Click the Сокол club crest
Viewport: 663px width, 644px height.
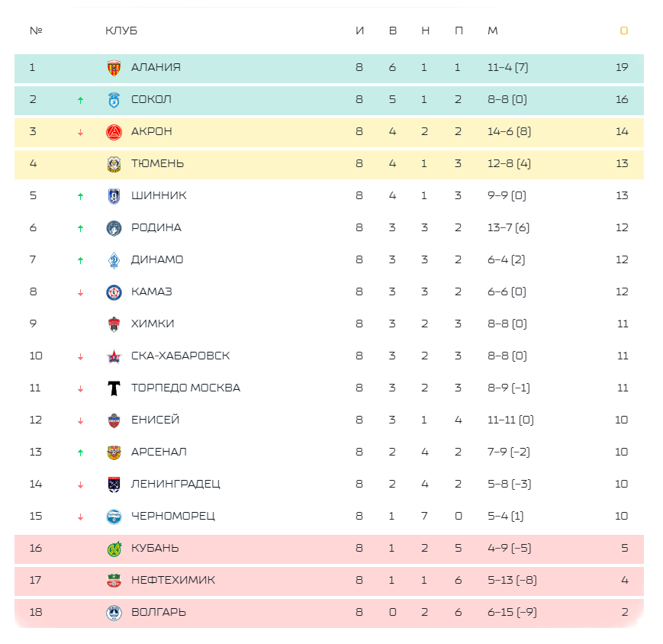(114, 100)
